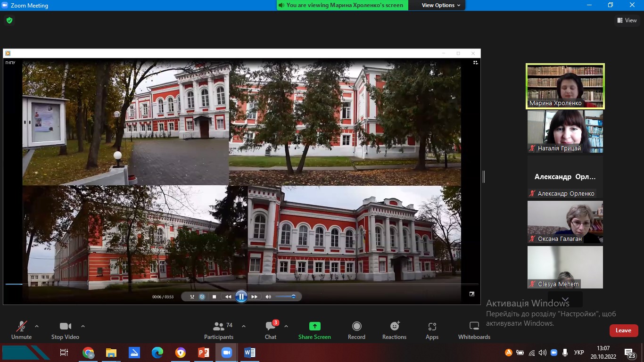Toggle repeat in the media player
Image resolution: width=644 pixels, height=362 pixels.
click(x=202, y=297)
